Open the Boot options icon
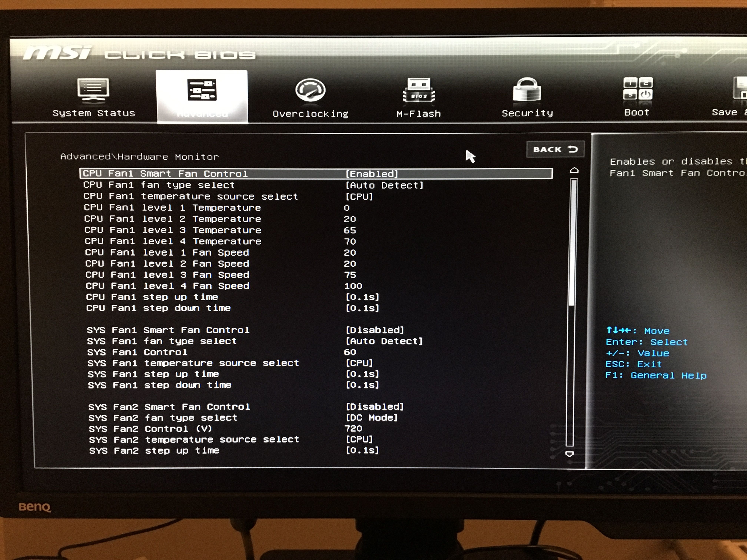The height and width of the screenshot is (560, 747). pyautogui.click(x=638, y=89)
